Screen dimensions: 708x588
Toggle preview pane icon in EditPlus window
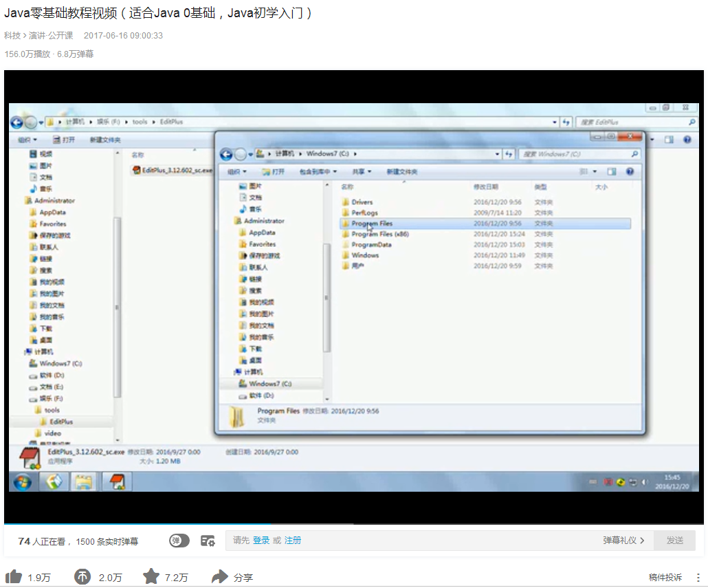tap(670, 140)
